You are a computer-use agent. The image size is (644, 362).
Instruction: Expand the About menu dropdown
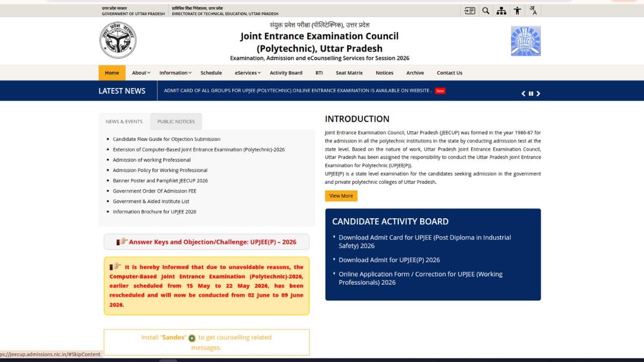(x=141, y=73)
